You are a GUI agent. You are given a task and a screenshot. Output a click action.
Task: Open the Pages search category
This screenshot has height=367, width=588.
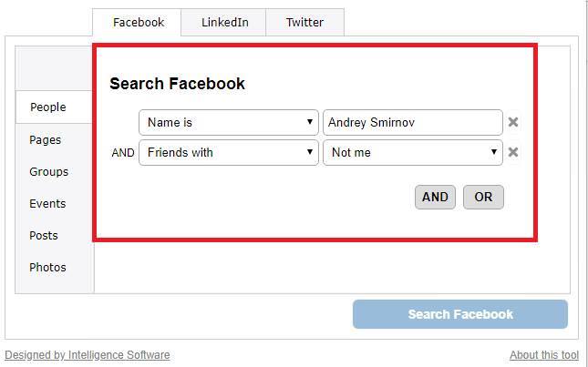click(x=45, y=139)
